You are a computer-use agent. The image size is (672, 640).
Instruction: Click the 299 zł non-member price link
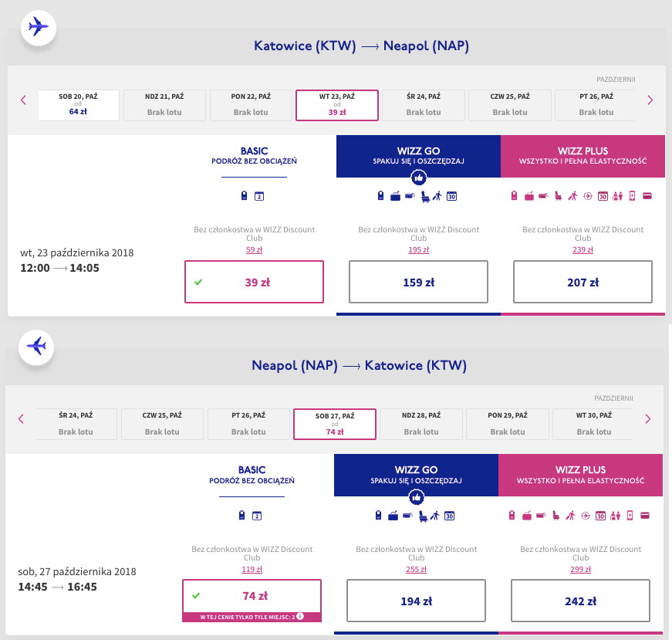coord(580,570)
